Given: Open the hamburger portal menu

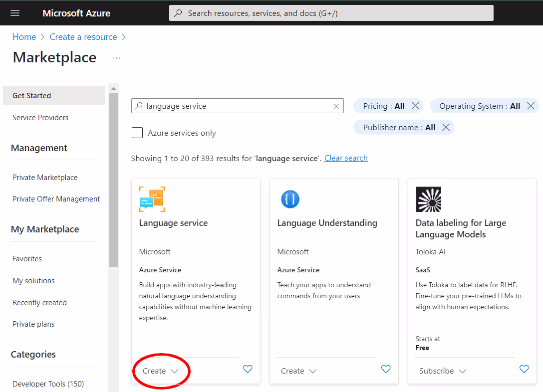Looking at the screenshot, I should [15, 13].
